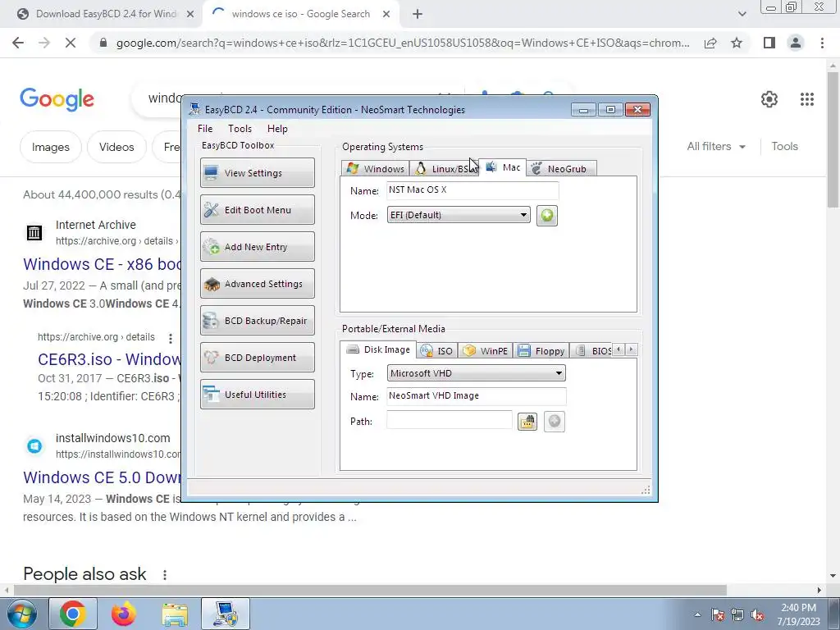Screen dimensions: 840x630
Task: Click Tools on Google results page
Action: (784, 146)
